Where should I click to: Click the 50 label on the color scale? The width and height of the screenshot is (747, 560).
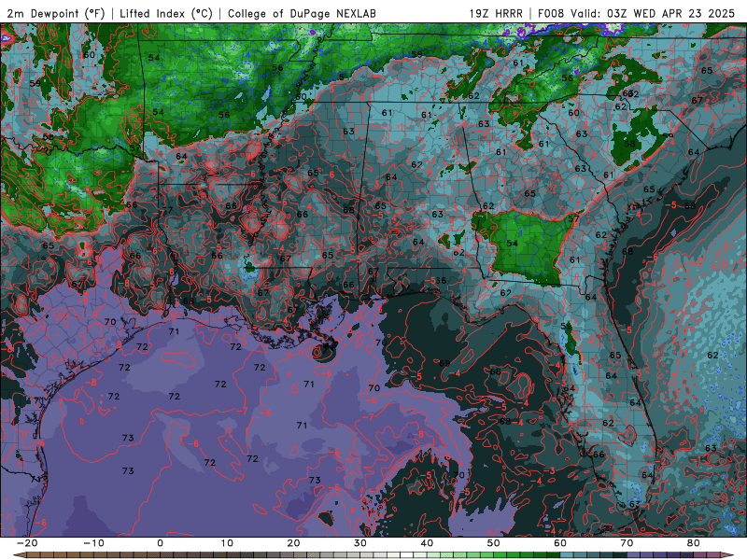point(494,543)
